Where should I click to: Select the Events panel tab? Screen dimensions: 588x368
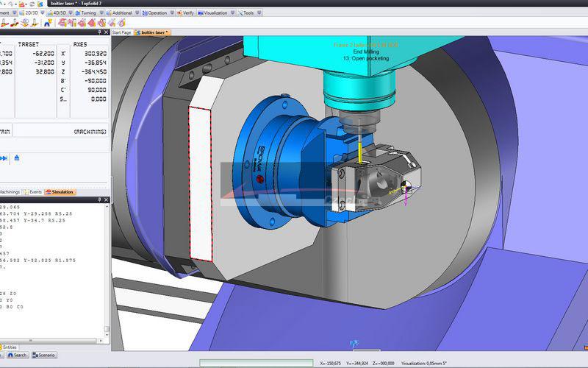[x=35, y=191]
